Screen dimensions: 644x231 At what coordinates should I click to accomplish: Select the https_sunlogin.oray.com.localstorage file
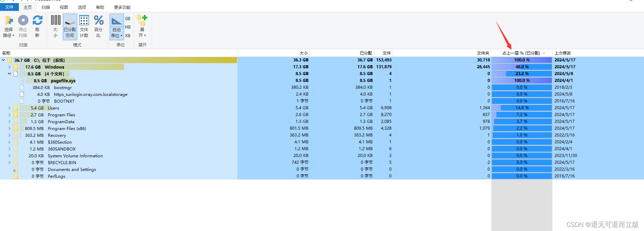(322, 94)
